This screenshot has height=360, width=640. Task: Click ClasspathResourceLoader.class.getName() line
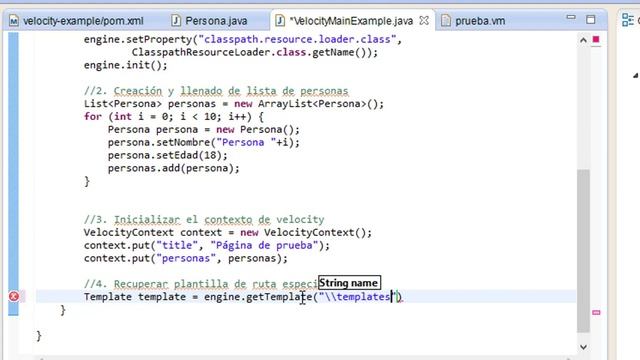click(255, 52)
